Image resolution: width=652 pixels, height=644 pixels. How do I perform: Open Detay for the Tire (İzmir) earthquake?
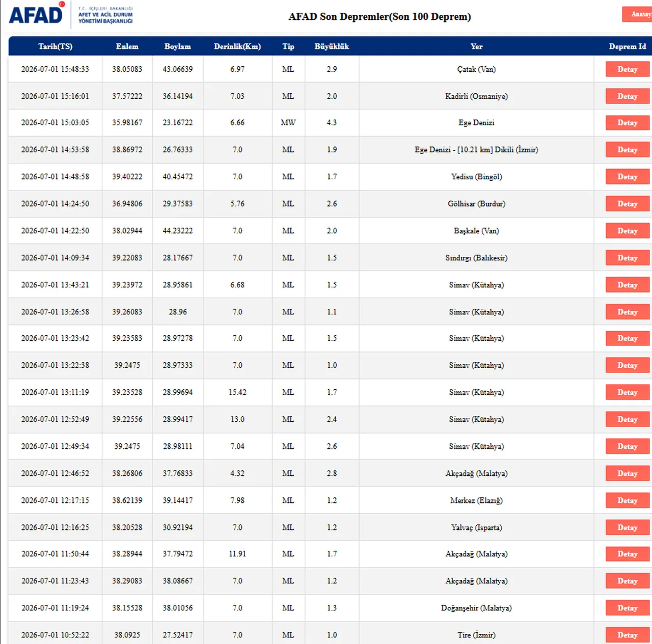(628, 635)
